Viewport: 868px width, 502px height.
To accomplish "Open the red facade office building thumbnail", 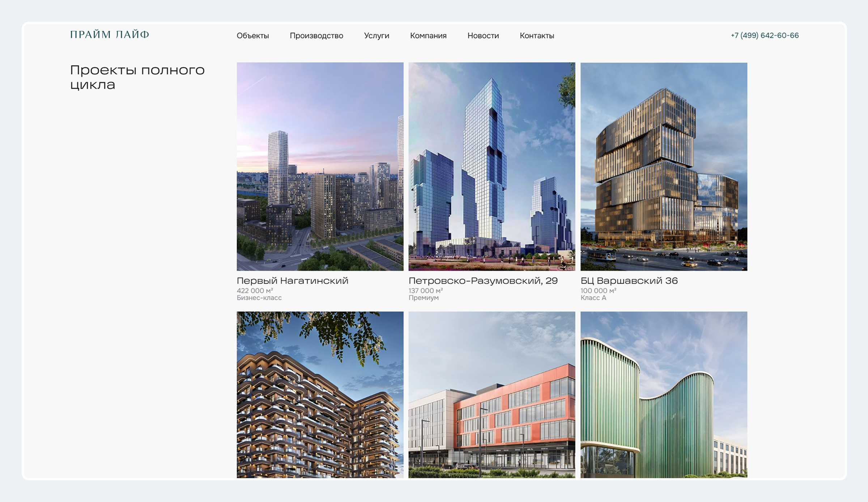I will pyautogui.click(x=492, y=395).
